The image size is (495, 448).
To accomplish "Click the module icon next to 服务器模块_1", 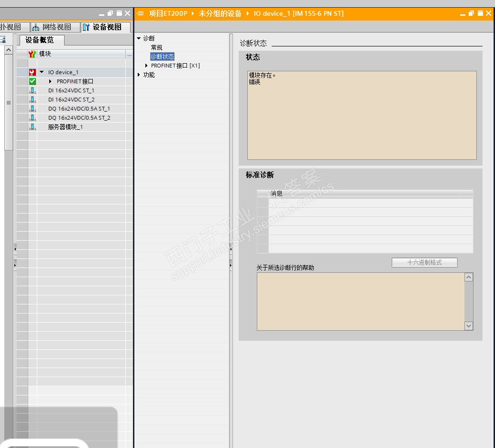I will coord(33,127).
